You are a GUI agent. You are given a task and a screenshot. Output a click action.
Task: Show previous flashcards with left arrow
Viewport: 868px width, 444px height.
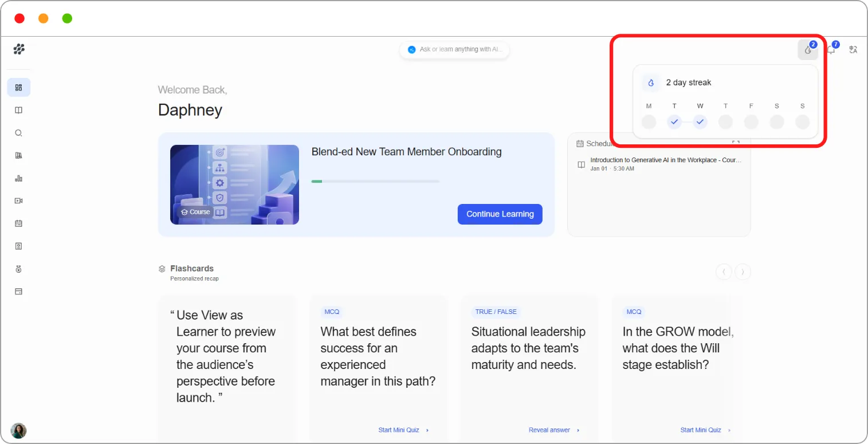click(x=724, y=272)
